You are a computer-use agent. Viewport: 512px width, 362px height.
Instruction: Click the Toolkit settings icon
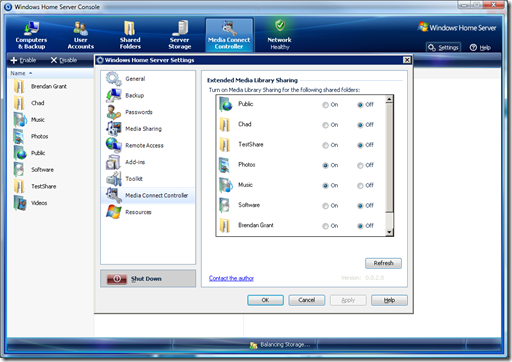click(x=114, y=179)
